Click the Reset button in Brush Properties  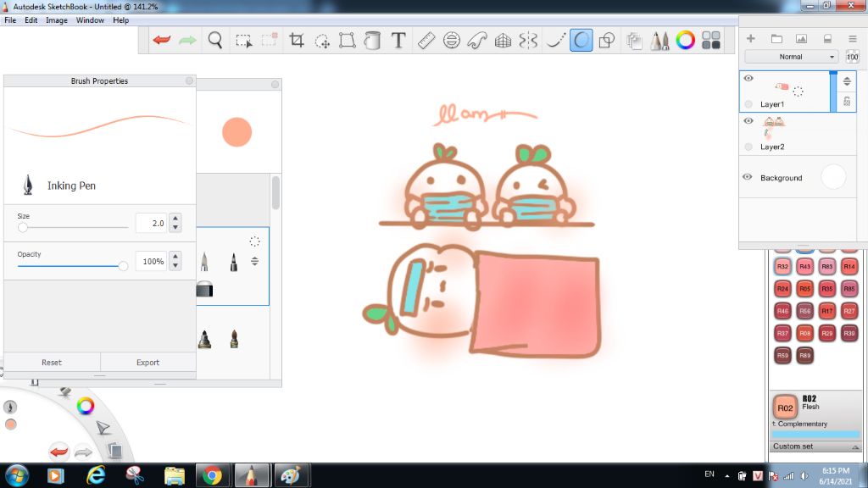[52, 363]
